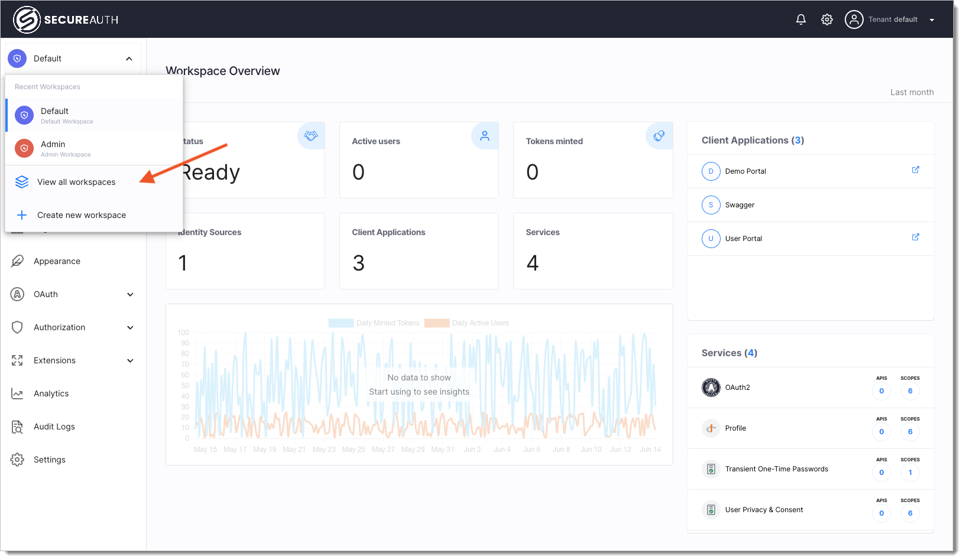The width and height of the screenshot is (963, 560).
Task: Click the stacked layers icon
Action: pyautogui.click(x=22, y=182)
